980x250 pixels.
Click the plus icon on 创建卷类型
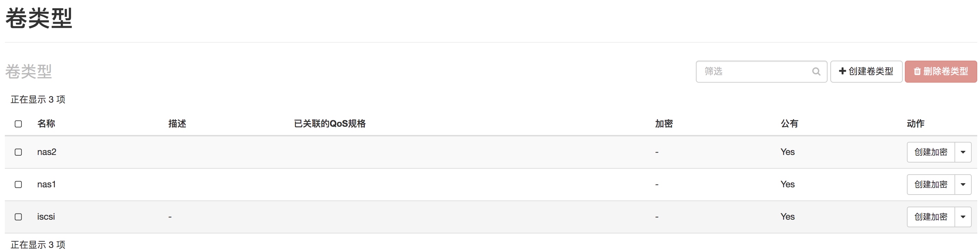tap(842, 71)
